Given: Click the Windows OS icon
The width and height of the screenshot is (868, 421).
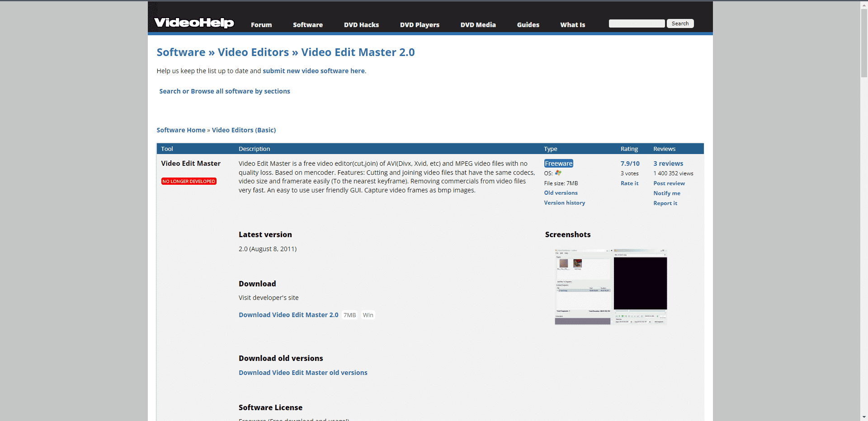Looking at the screenshot, I should point(558,173).
